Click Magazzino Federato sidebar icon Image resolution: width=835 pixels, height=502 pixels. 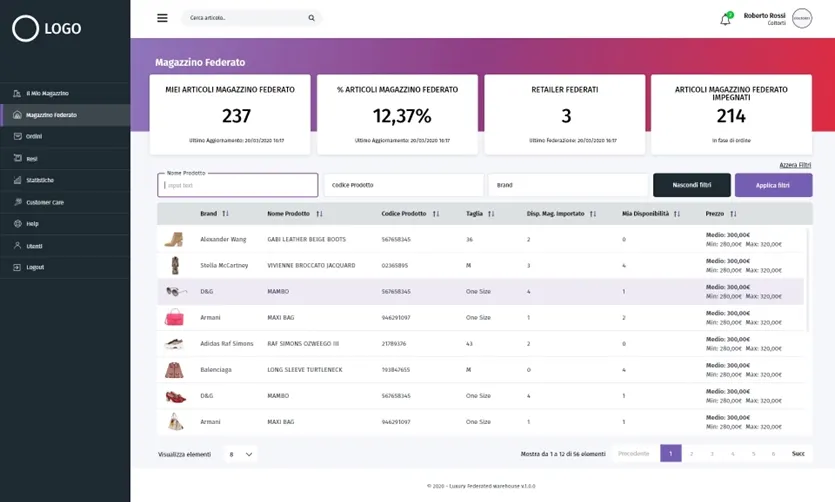17,115
